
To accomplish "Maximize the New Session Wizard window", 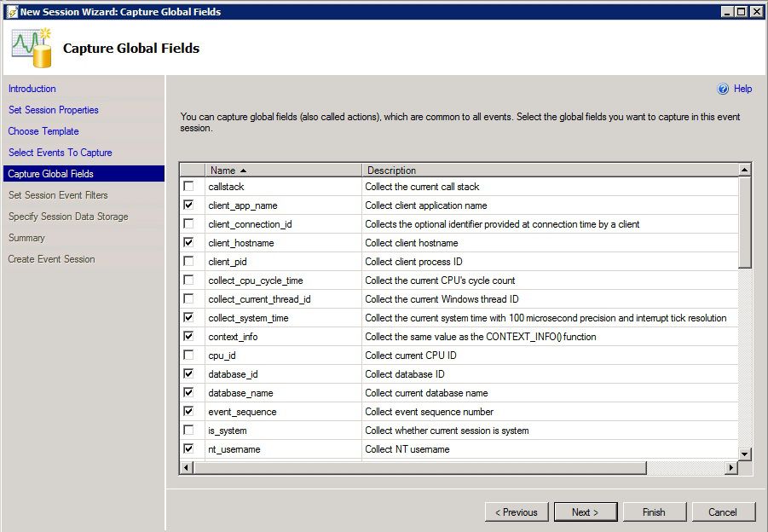I will click(x=742, y=12).
